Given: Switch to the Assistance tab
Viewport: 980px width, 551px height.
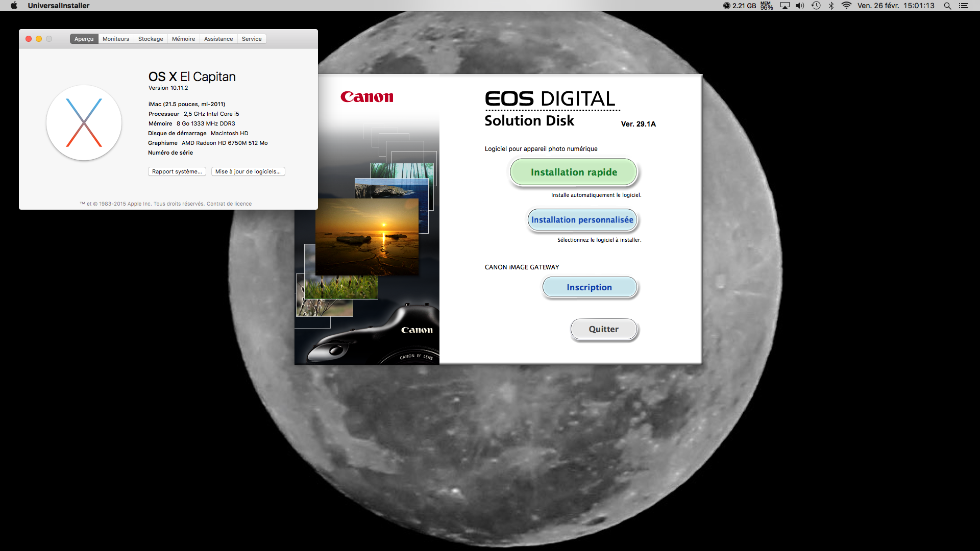Looking at the screenshot, I should [x=218, y=39].
